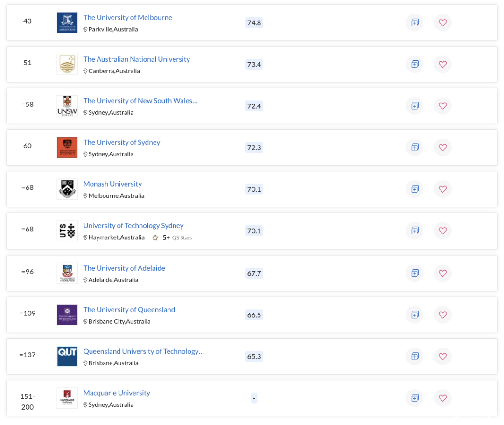504x425 pixels.
Task: Open Monash University profile link
Action: tap(112, 184)
